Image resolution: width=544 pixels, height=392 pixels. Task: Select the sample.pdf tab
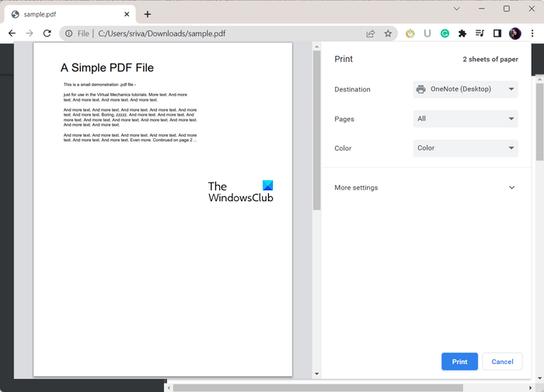point(69,14)
